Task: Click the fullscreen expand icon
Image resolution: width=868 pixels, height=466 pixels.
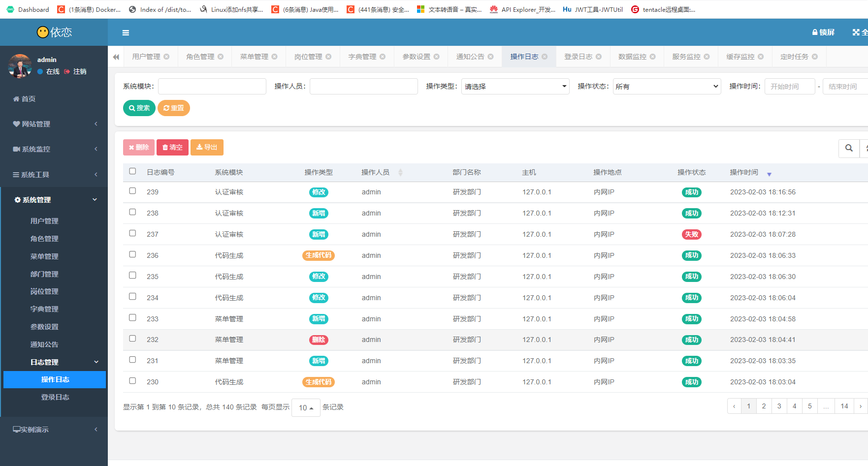Action: (x=856, y=32)
